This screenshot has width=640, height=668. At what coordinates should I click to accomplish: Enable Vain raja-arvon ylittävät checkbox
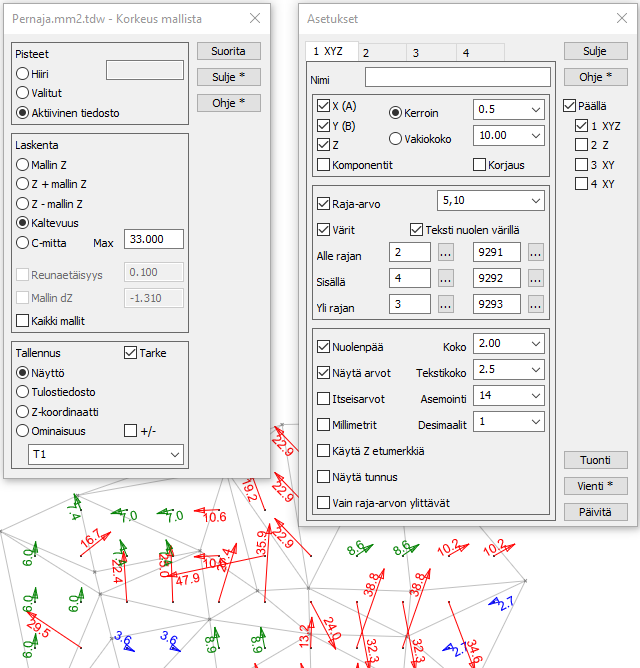323,503
